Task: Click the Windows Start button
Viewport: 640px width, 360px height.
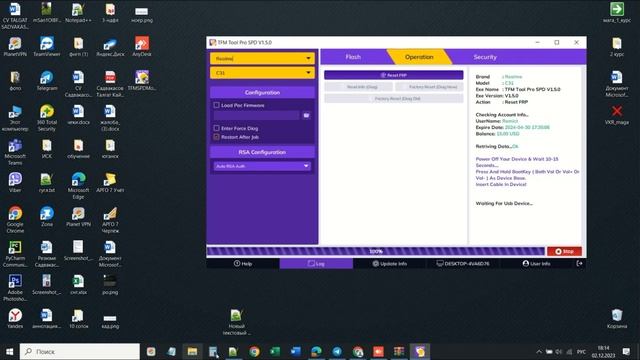Action: tap(9, 351)
